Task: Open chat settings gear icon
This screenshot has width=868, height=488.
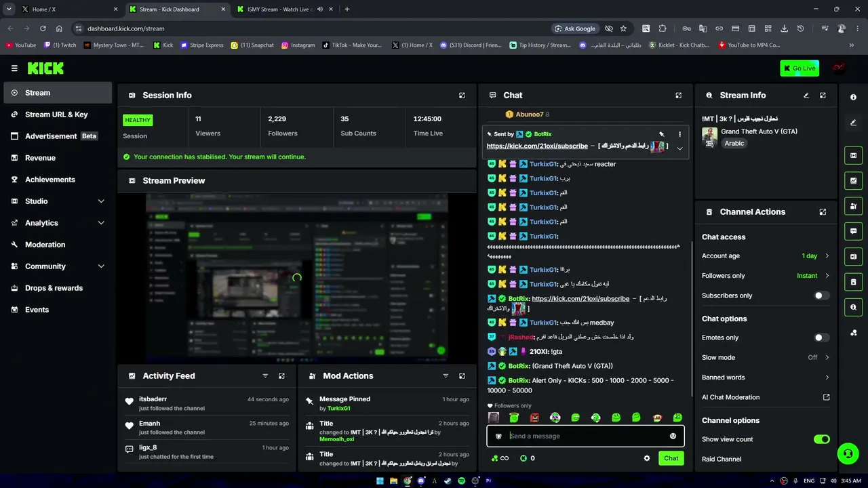Action: pyautogui.click(x=647, y=458)
